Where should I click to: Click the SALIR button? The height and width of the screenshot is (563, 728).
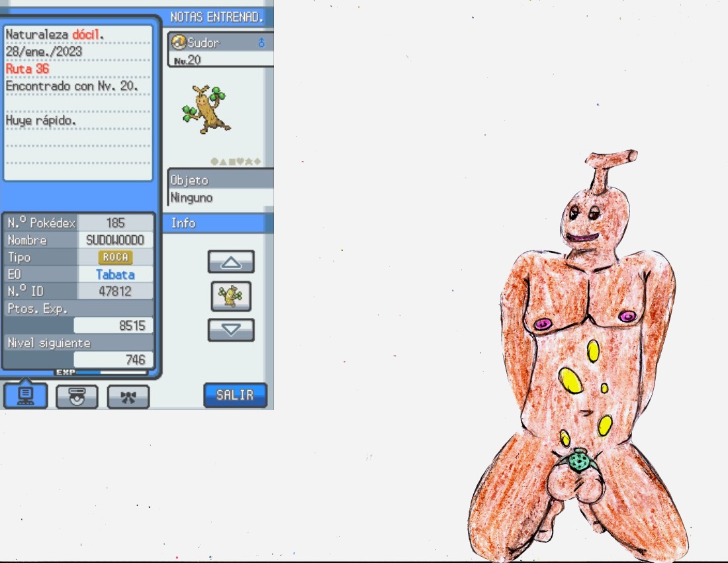coord(236,395)
